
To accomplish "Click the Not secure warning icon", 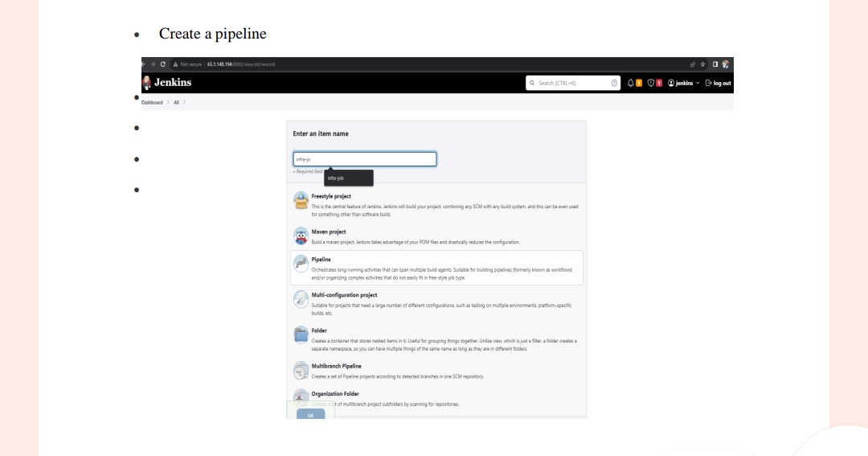I will click(175, 64).
